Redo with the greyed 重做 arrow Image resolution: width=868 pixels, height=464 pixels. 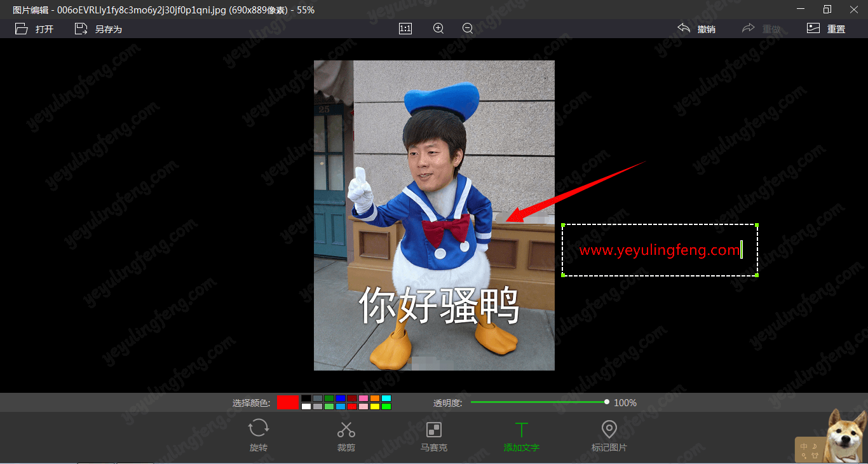pyautogui.click(x=748, y=29)
